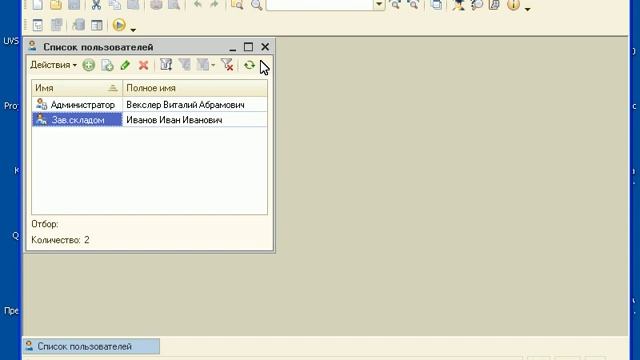Click the Paste icon in main toolbar
The height and width of the screenshot is (360, 640).
pyautogui.click(x=133, y=4)
